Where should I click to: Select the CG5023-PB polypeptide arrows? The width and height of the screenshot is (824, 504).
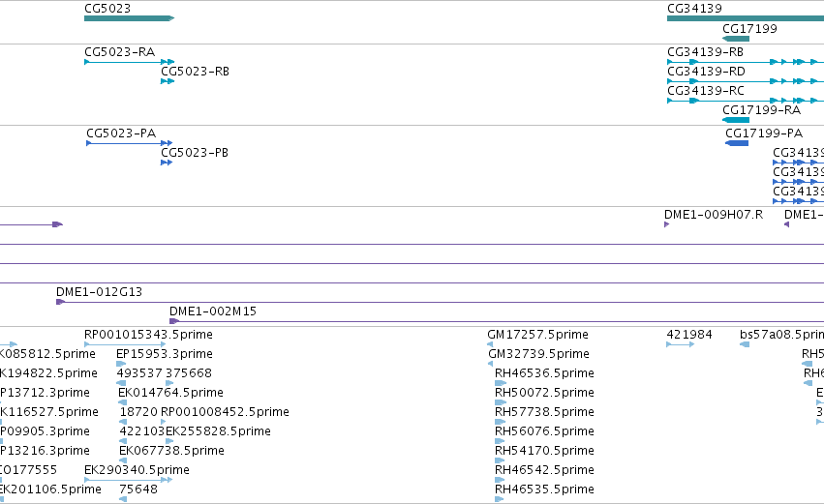pos(167,163)
